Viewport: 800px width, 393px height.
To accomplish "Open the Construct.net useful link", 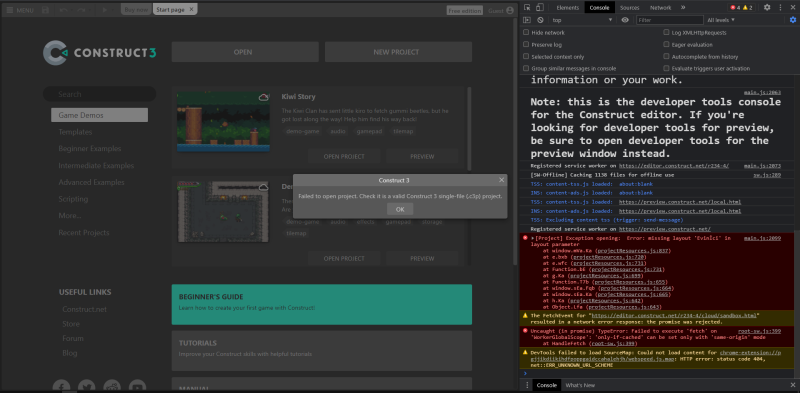I will 85,309.
